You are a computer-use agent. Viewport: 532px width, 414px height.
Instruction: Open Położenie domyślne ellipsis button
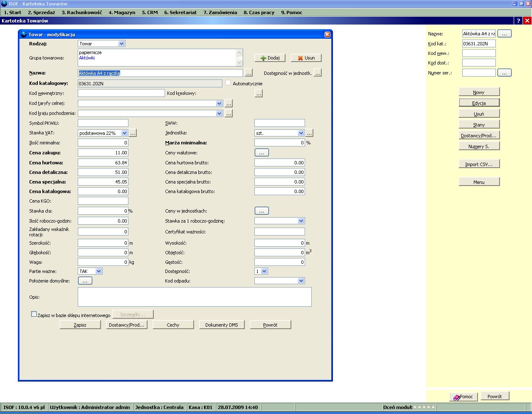pyautogui.click(x=85, y=281)
